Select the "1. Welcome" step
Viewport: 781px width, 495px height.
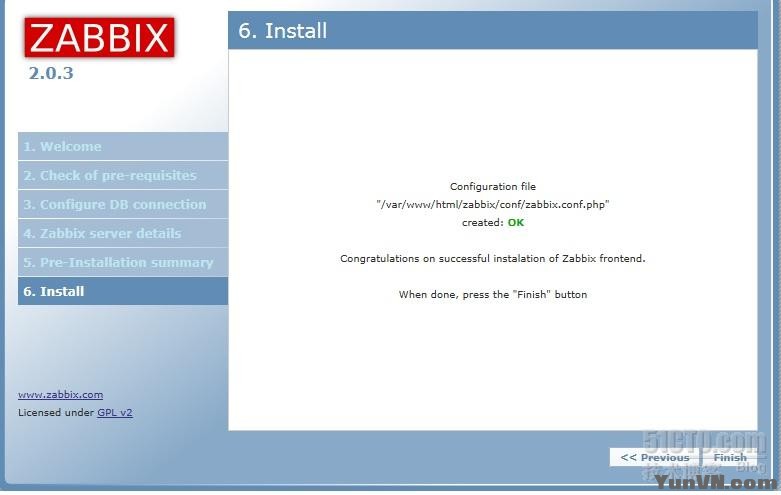(123, 146)
